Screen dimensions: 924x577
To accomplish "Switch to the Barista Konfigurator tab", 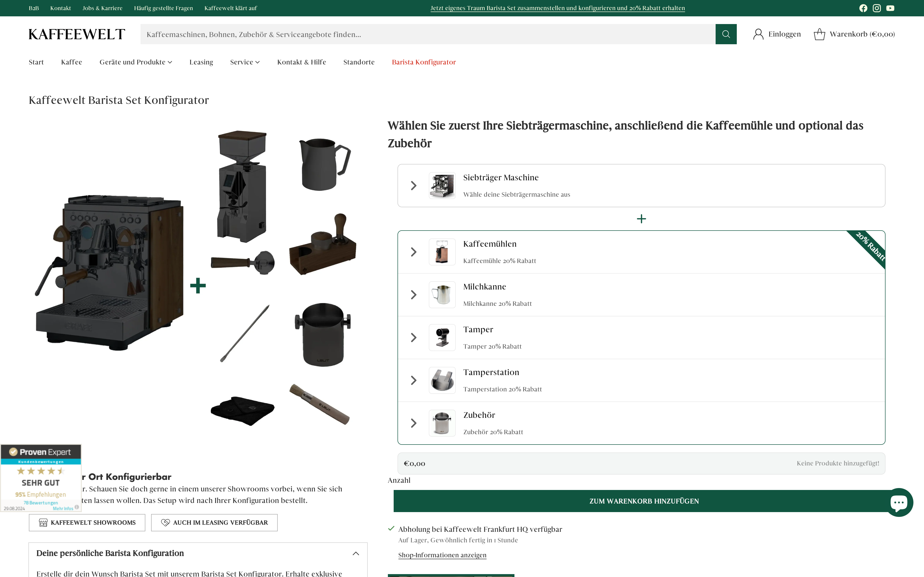I will pyautogui.click(x=423, y=62).
